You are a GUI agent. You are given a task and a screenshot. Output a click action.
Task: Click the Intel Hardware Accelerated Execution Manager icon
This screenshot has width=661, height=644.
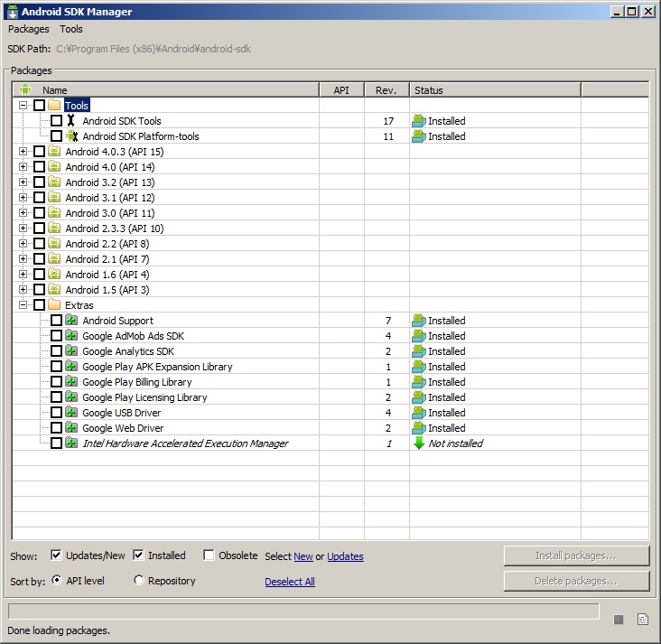pyautogui.click(x=71, y=443)
